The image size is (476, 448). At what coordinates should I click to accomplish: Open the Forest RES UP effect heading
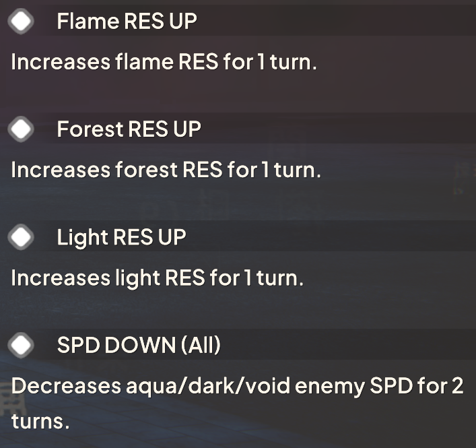click(x=129, y=129)
